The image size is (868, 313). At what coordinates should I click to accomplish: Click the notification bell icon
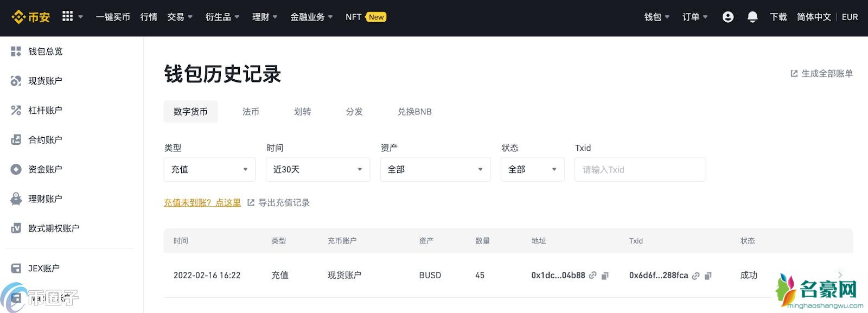tap(752, 17)
